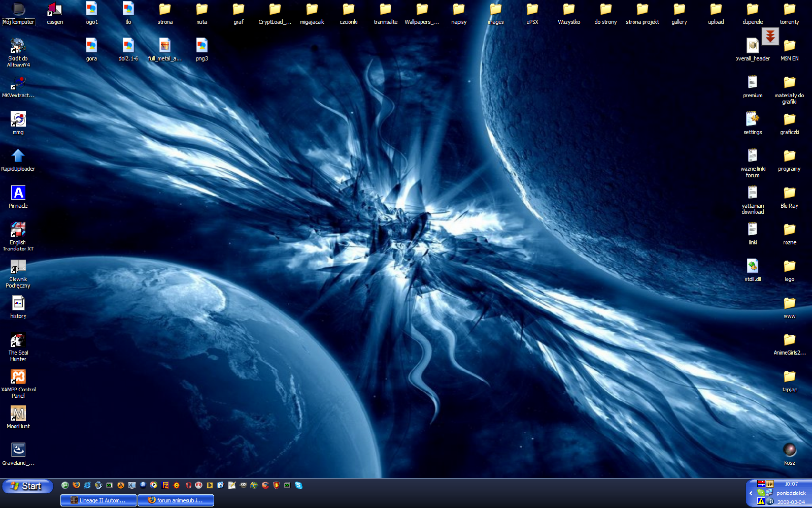Viewport: 812px width, 508px height.
Task: Switch to Lineage II Autom... taskbar window
Action: [x=98, y=500]
